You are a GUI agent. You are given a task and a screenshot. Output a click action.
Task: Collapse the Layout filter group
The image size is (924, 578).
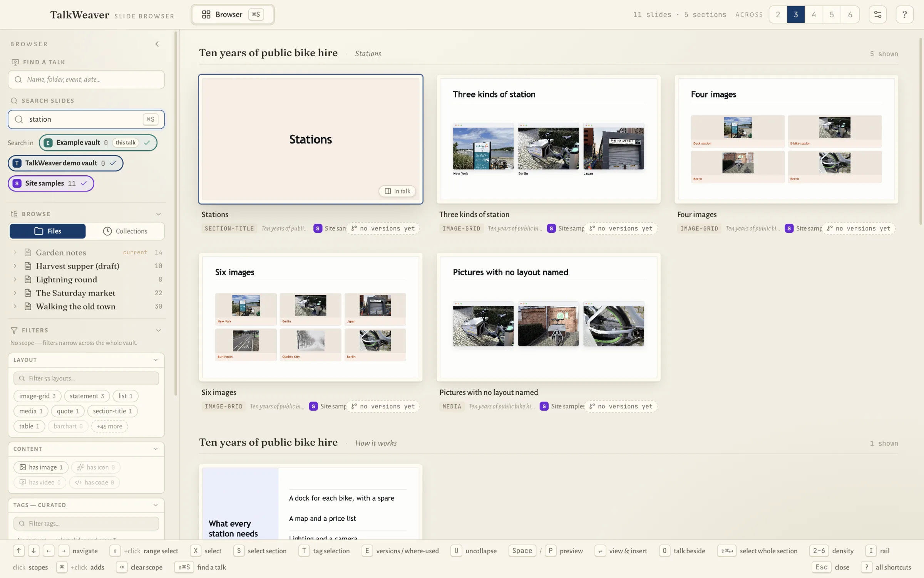point(156,360)
